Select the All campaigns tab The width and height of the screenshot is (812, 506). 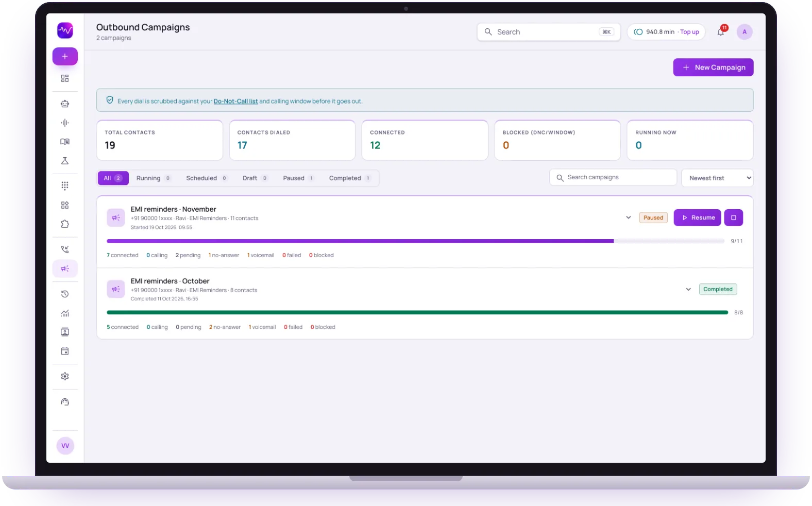click(x=113, y=178)
